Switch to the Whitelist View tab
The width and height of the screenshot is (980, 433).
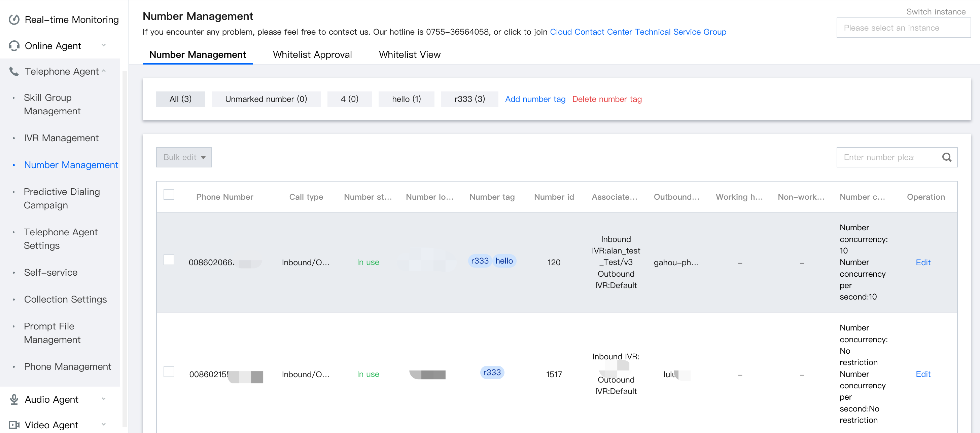[x=409, y=55]
